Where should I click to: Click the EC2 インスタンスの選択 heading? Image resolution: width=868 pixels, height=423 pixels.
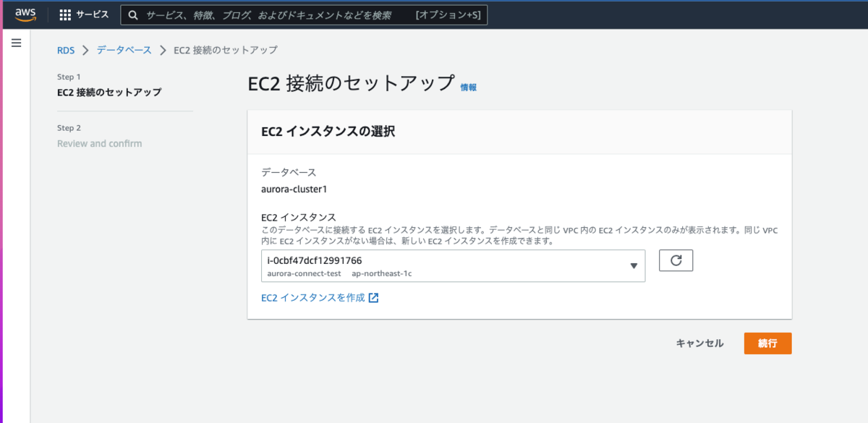328,132
